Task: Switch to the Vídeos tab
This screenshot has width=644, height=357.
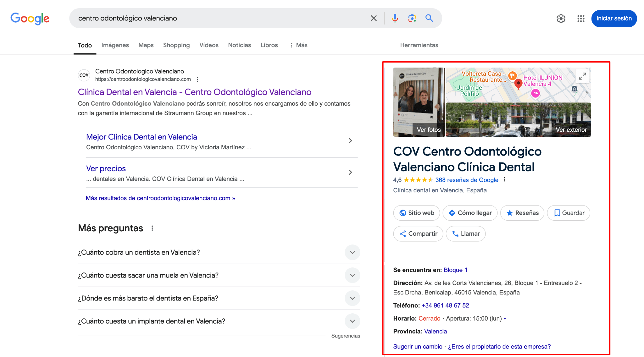Action: point(209,45)
